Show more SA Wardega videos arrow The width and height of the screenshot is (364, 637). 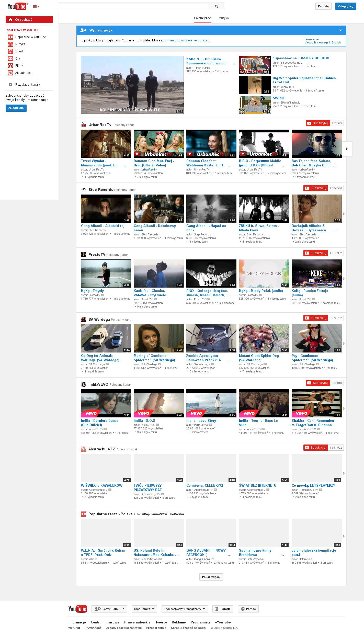pos(344,344)
